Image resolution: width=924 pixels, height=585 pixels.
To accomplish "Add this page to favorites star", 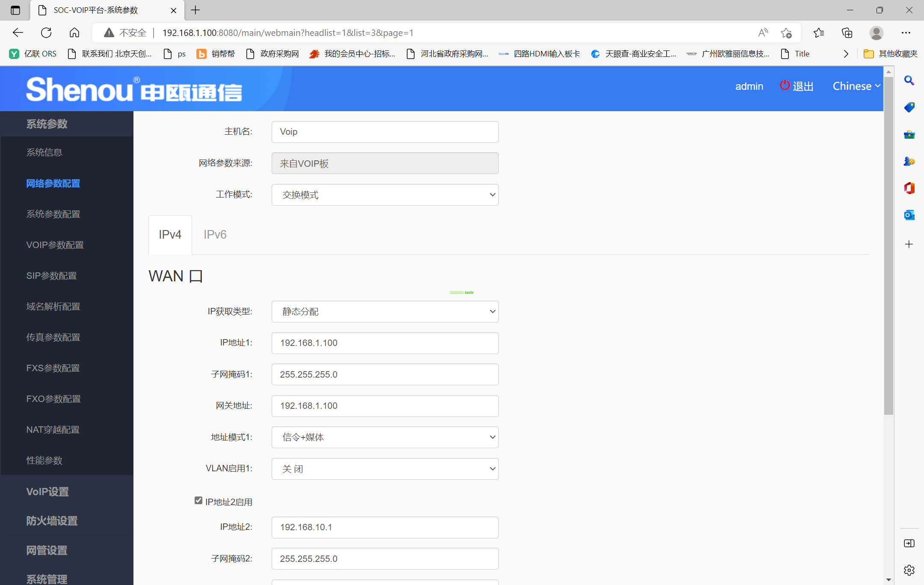I will pos(786,32).
